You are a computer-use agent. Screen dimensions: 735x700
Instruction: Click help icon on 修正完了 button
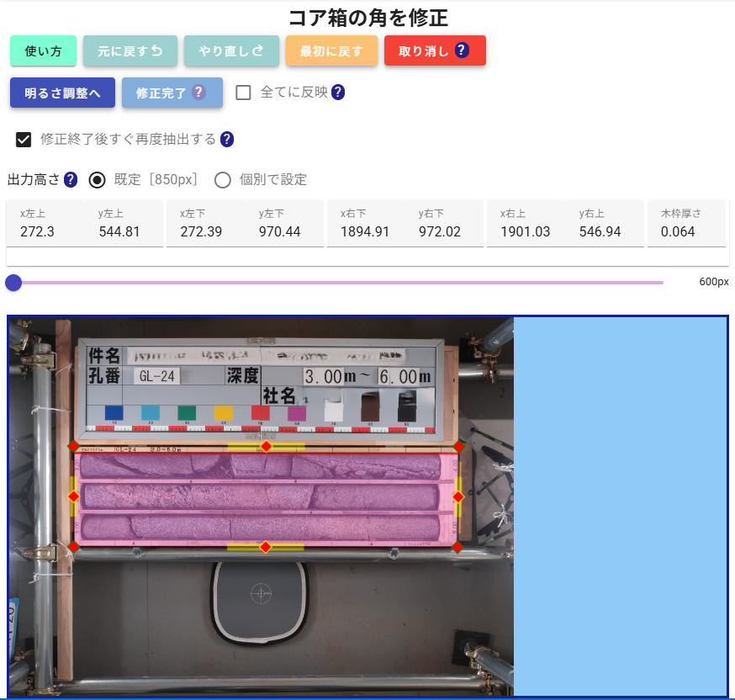click(198, 92)
